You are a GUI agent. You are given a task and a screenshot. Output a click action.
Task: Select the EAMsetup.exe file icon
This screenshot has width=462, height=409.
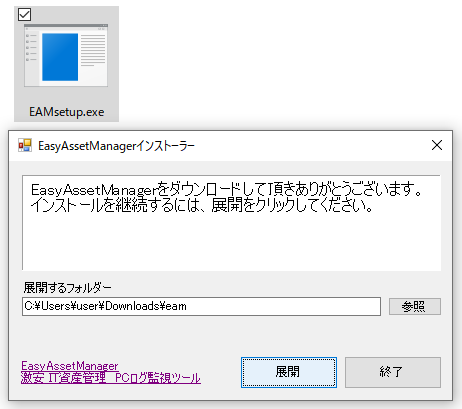pyautogui.click(x=66, y=55)
